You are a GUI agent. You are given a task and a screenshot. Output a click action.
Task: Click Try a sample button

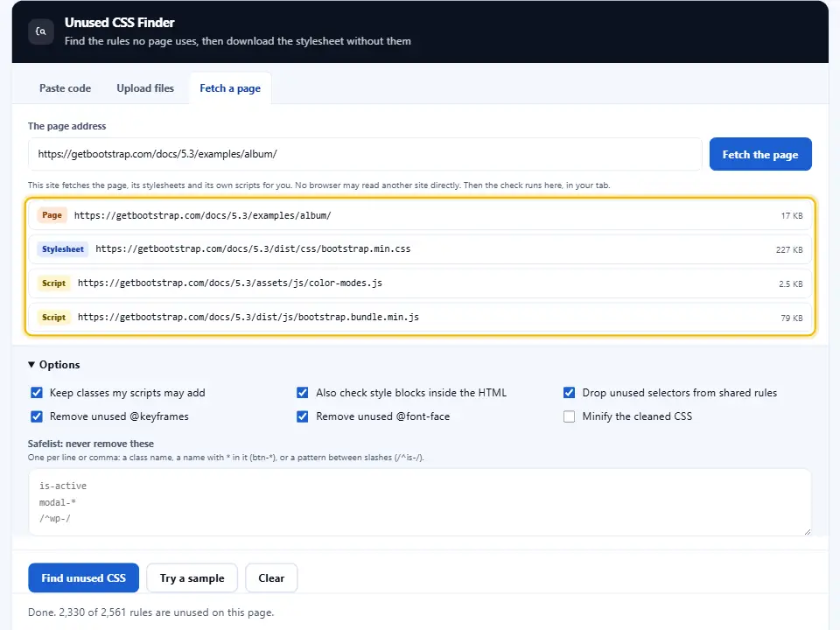pyautogui.click(x=192, y=578)
